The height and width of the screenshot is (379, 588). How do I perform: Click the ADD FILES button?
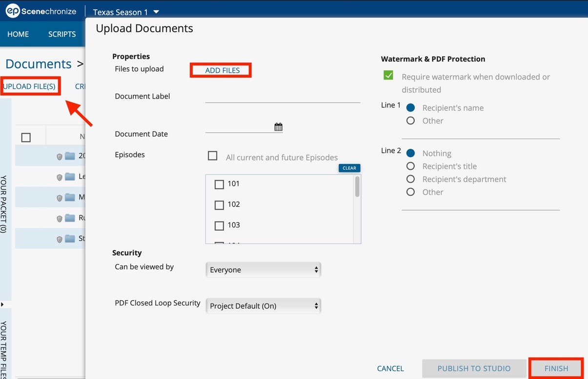point(223,70)
